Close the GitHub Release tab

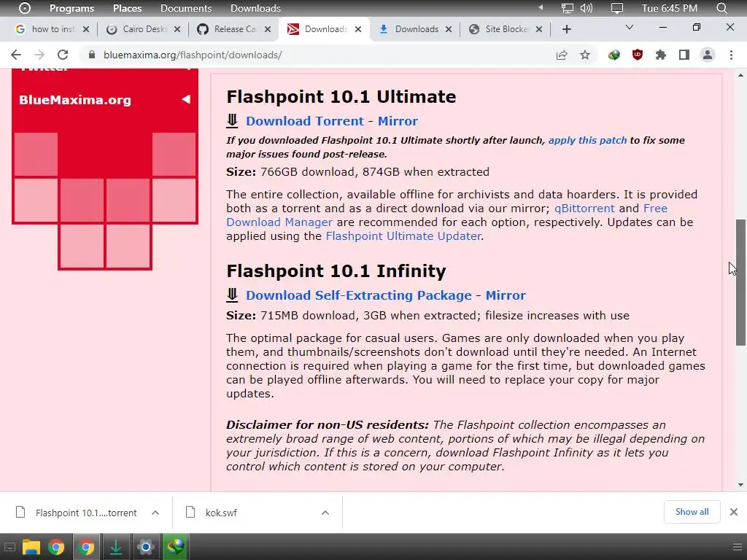coord(268,29)
